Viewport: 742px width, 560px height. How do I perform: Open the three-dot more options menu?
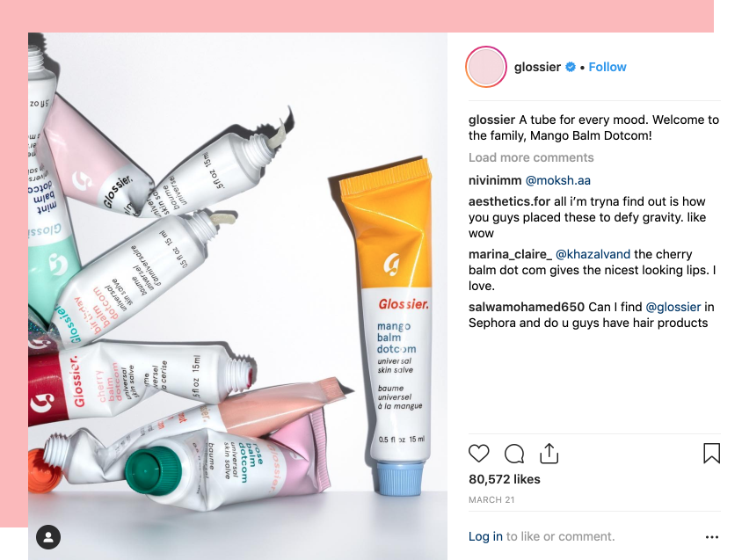[712, 537]
